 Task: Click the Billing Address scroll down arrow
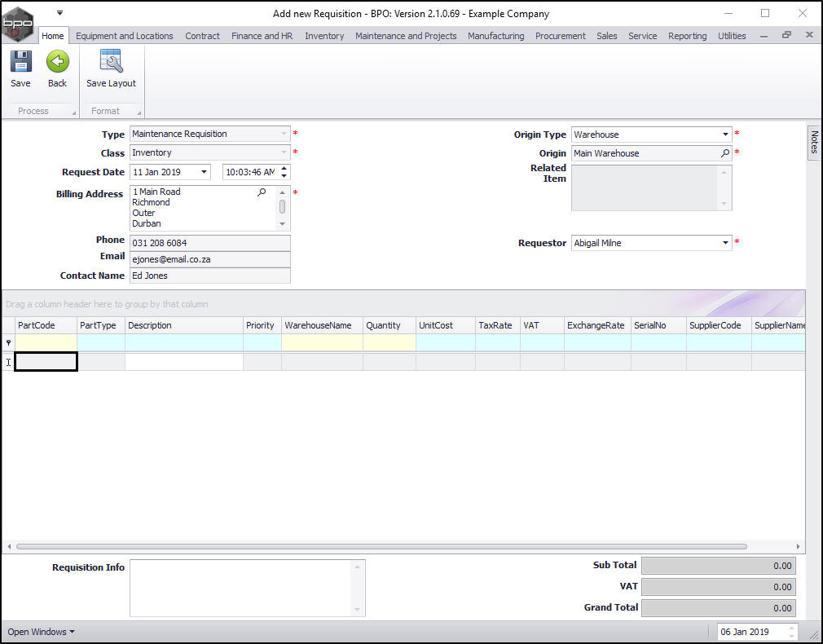point(283,224)
